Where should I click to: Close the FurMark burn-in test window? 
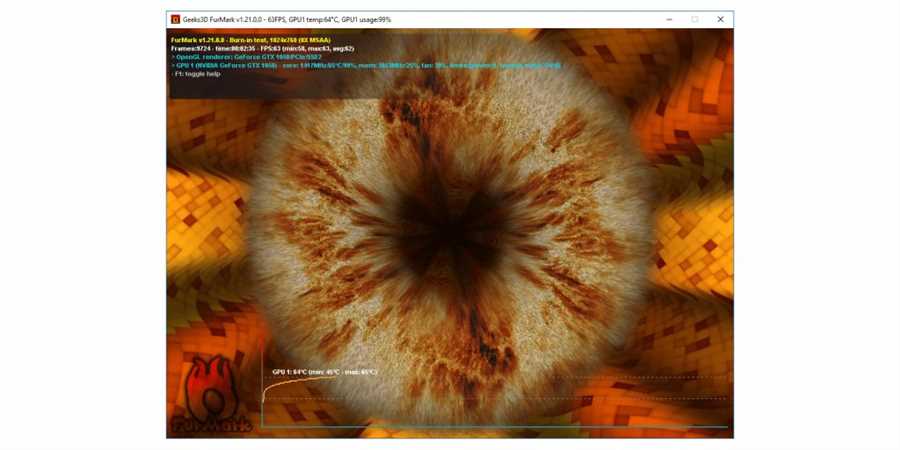(x=720, y=19)
